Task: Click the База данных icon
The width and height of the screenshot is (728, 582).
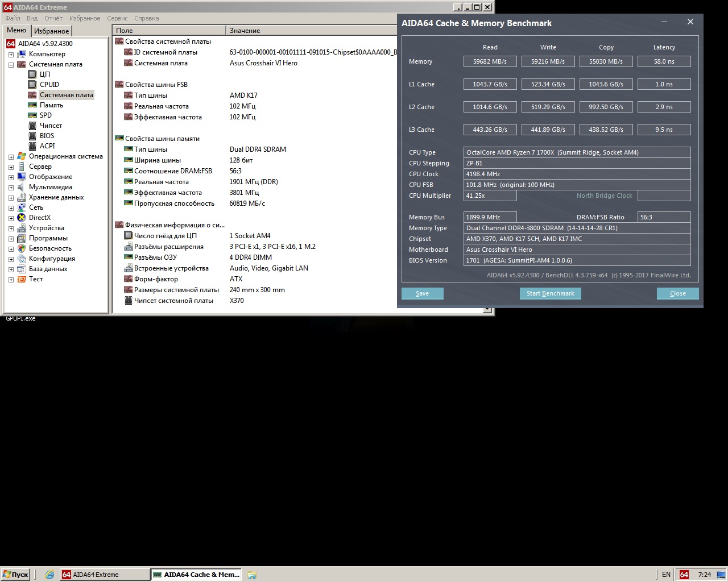Action: tap(22, 269)
